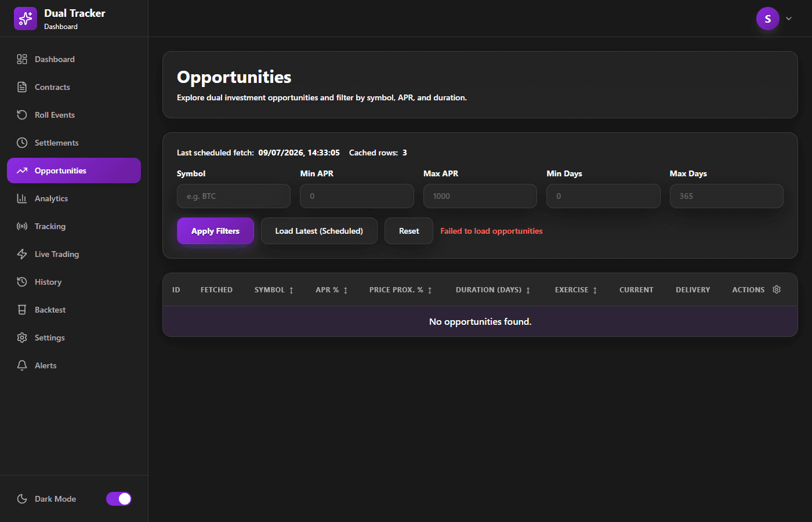Open the Backtest page
The image size is (812, 522).
(x=74, y=310)
